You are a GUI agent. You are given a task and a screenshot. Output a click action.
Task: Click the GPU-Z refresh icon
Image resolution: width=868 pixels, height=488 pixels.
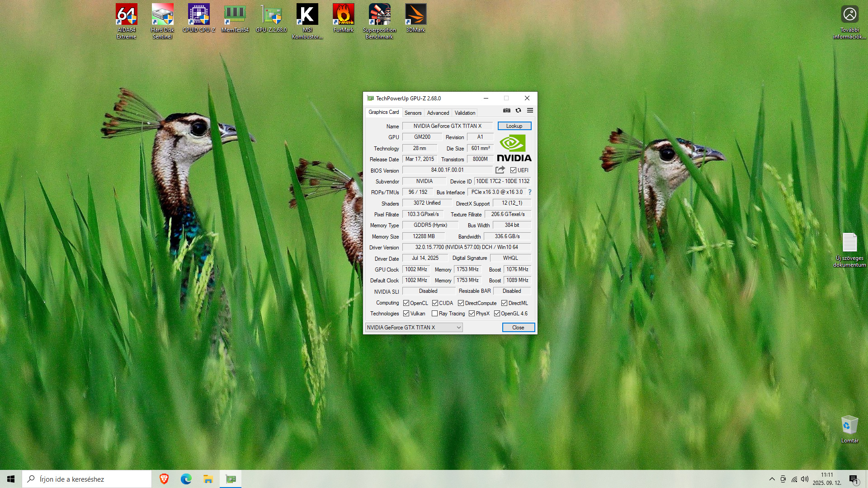pos(518,110)
